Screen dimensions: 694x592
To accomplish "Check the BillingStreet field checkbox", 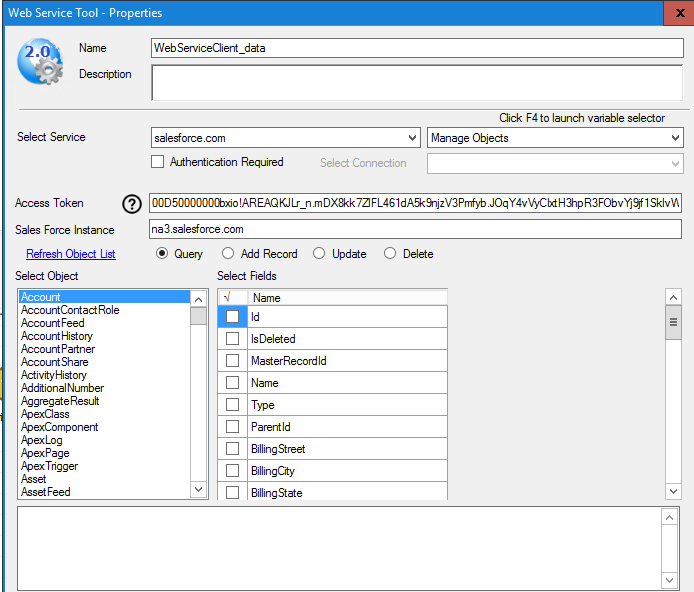I will [232, 449].
